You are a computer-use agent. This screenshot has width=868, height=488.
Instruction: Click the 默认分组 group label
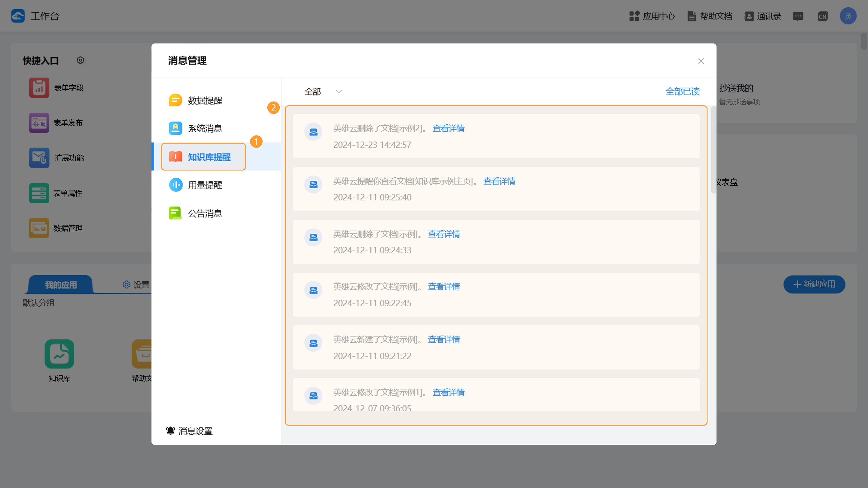(x=38, y=303)
